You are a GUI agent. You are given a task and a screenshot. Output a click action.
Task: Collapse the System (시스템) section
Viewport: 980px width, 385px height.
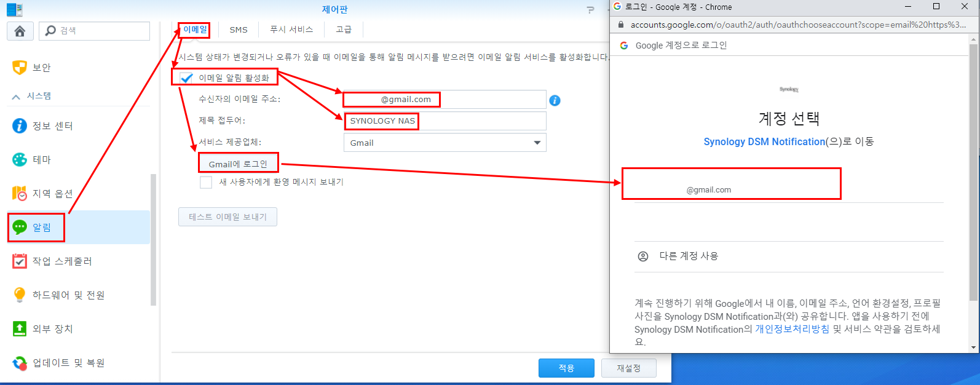pyautogui.click(x=16, y=97)
